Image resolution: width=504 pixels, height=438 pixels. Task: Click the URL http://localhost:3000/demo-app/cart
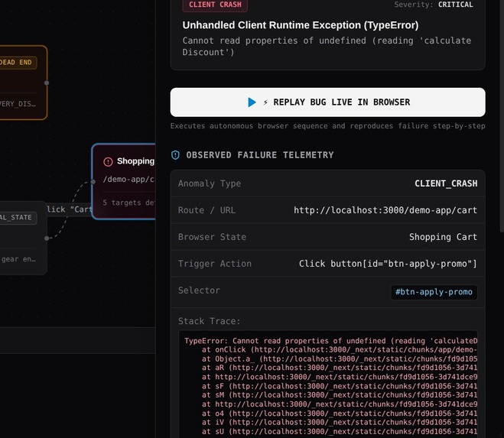pos(385,210)
